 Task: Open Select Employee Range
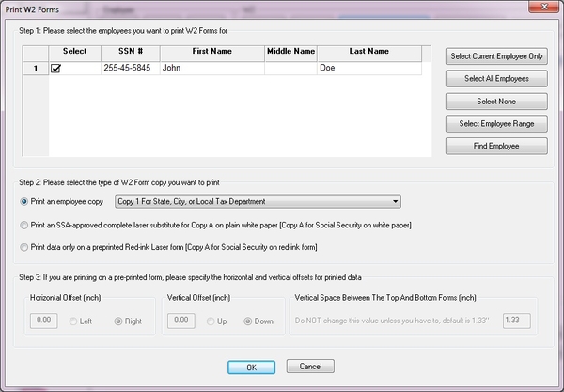tap(496, 123)
